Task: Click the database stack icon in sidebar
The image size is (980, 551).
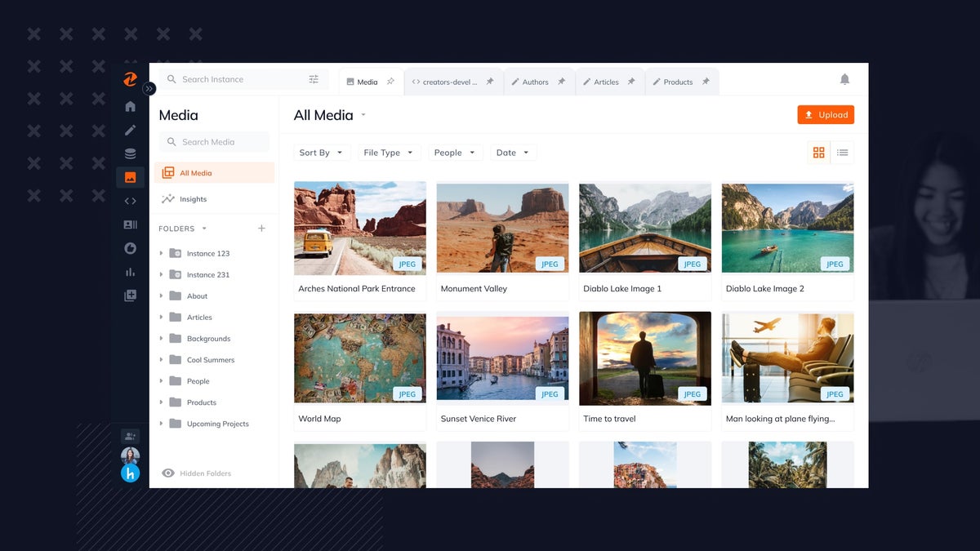Action: [x=130, y=153]
